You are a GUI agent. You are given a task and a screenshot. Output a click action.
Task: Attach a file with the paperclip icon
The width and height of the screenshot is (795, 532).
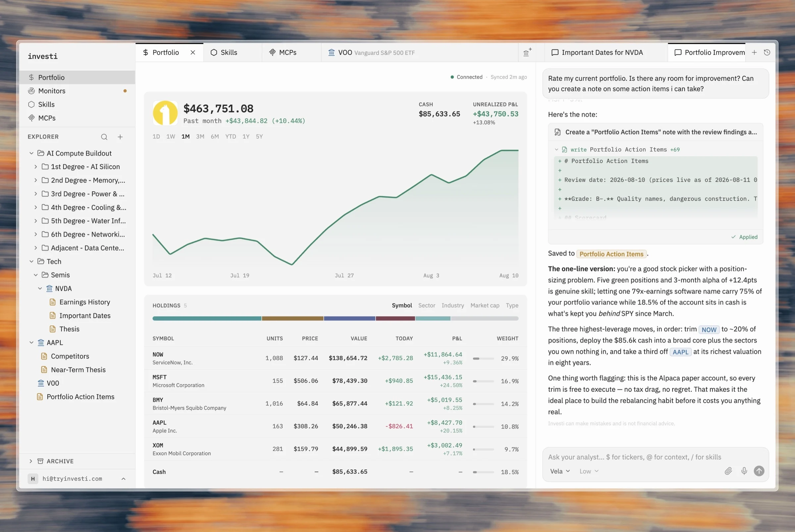point(728,471)
